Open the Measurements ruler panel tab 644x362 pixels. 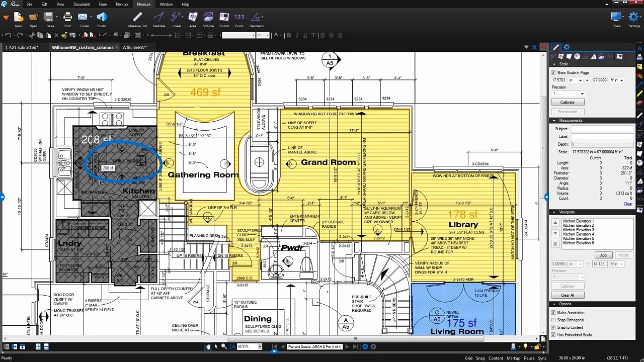point(556,47)
